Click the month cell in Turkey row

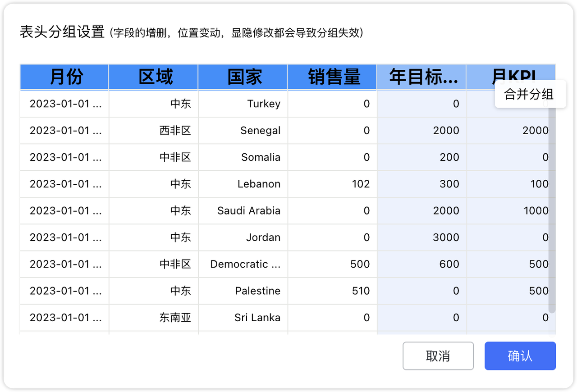coord(64,104)
